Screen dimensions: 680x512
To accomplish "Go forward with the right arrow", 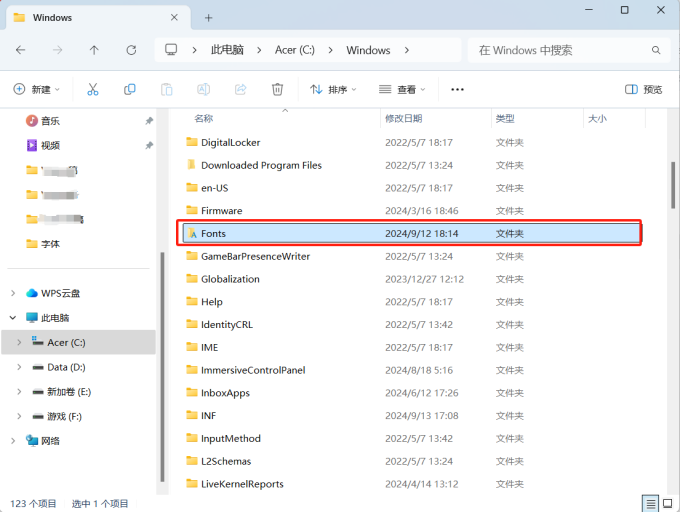I will pyautogui.click(x=57, y=50).
